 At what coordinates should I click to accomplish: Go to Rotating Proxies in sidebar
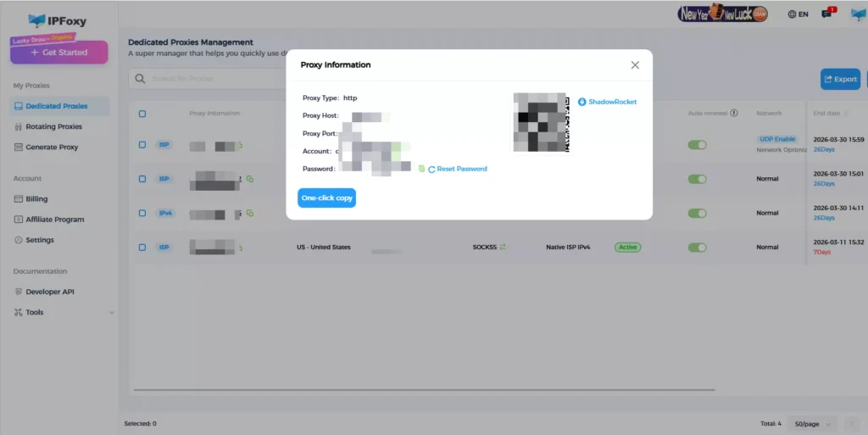point(53,126)
